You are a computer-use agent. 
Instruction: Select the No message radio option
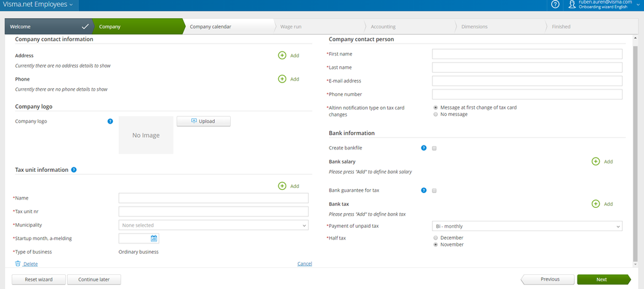pos(436,115)
